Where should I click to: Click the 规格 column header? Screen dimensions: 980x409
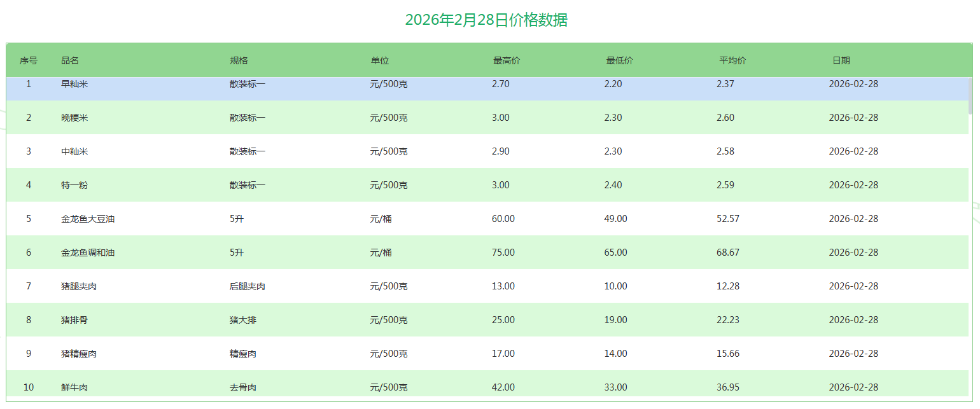239,60
